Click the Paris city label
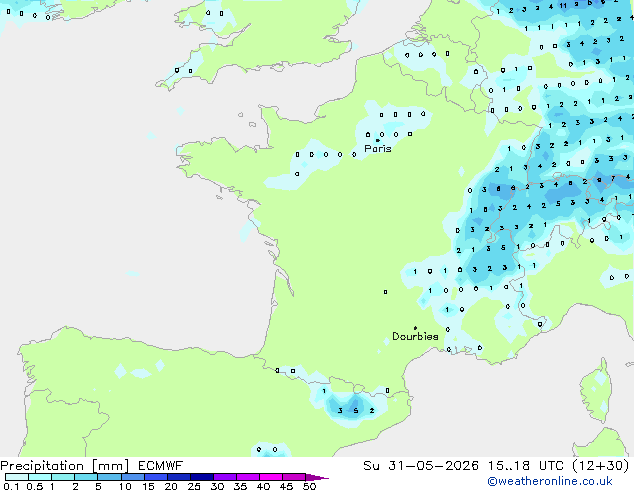The image size is (634, 490). tap(378, 148)
